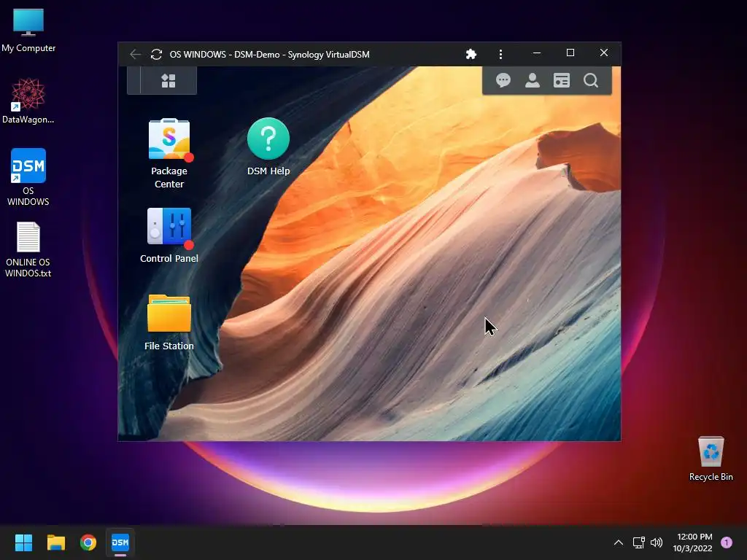This screenshot has width=747, height=560.
Task: Select the ONLINE OS WINDOS.txt file
Action: click(x=28, y=249)
